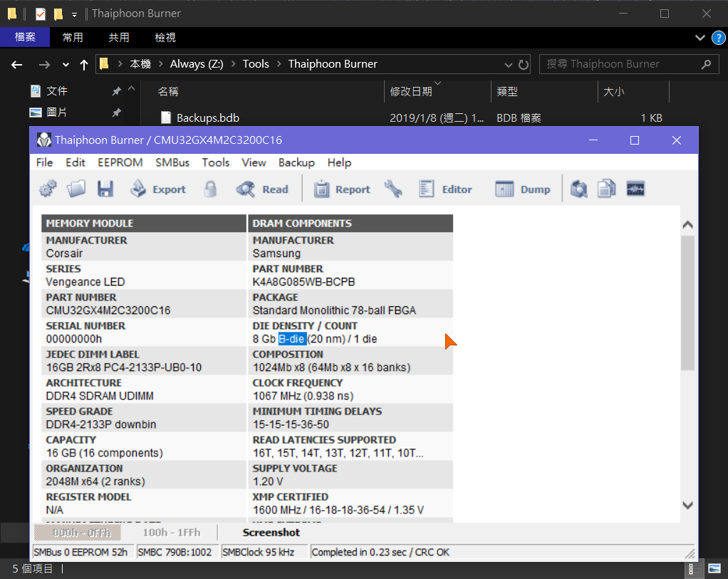The width and height of the screenshot is (728, 579).
Task: Open the File menu in Thaiphoon Burner
Action: click(x=45, y=162)
